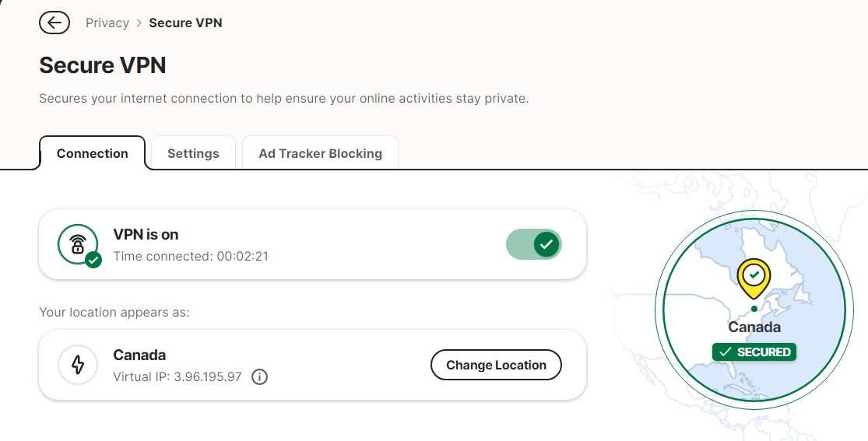Go to the Privacy breadcrumb link
The image size is (868, 441).
point(107,23)
